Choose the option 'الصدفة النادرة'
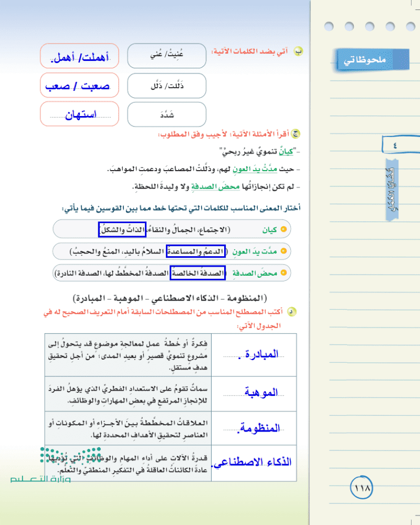 pos(79,273)
